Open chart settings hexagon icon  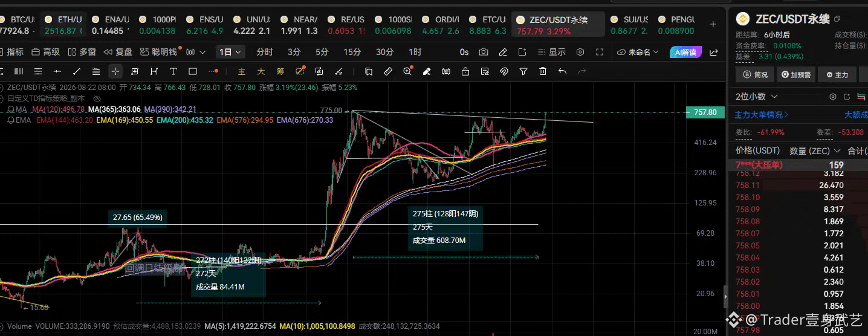[580, 53]
